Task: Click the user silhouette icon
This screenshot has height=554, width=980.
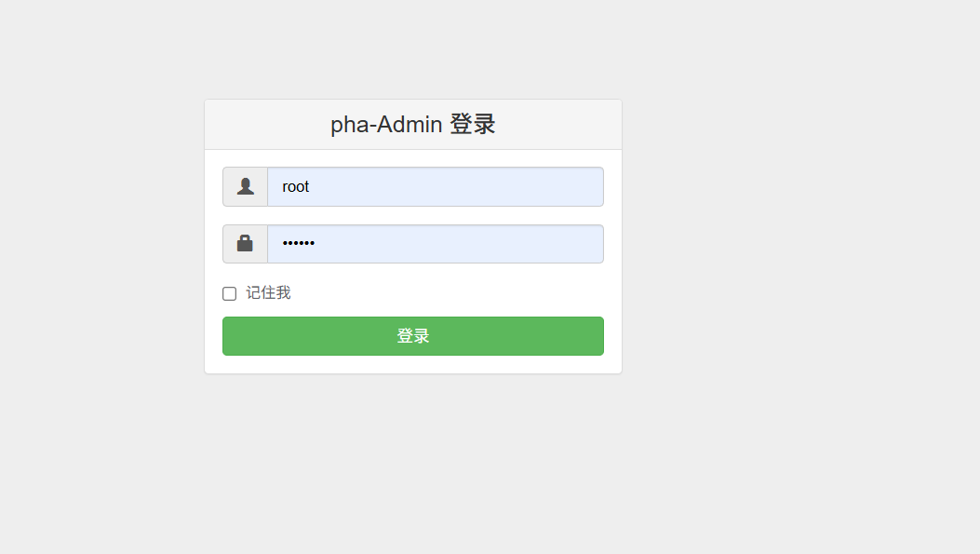Action: [246, 186]
